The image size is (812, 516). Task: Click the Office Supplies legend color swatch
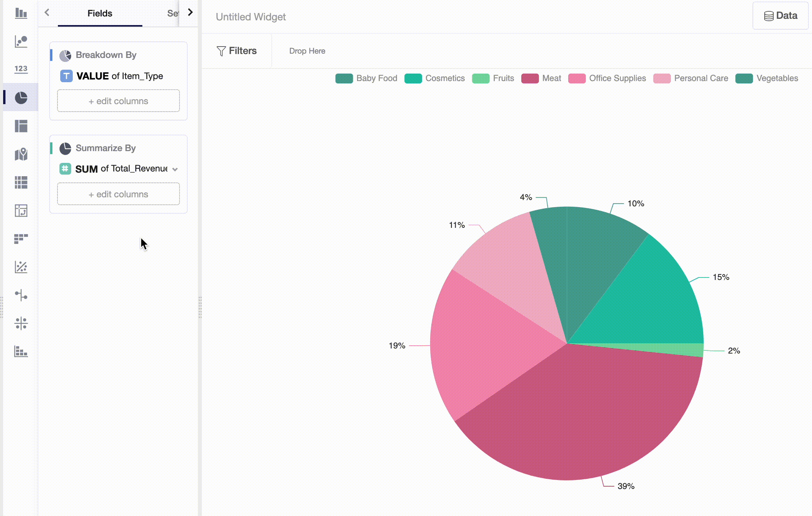577,78
